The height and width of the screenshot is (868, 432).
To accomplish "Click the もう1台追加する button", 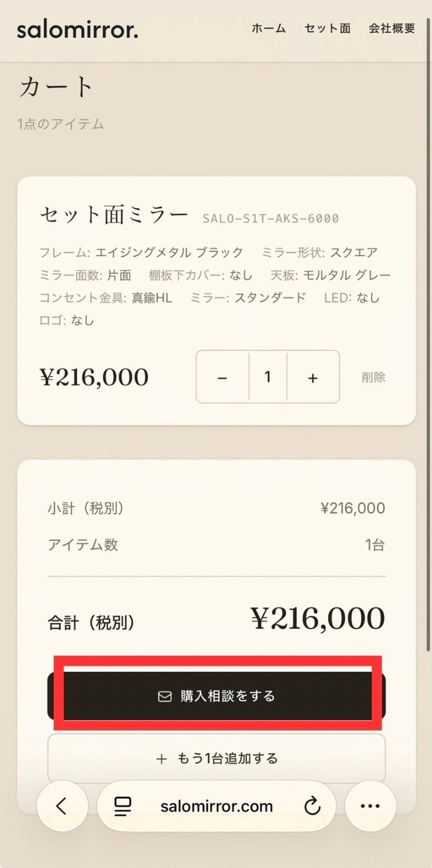I will pyautogui.click(x=217, y=759).
